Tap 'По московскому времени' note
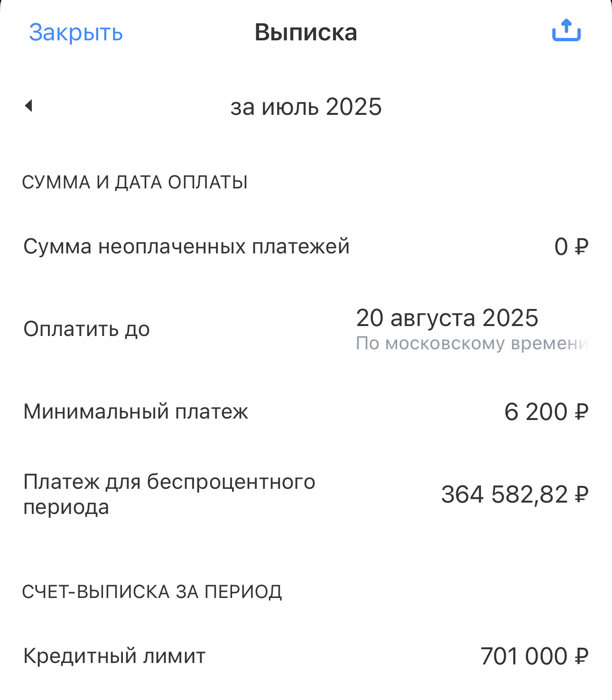Image resolution: width=612 pixels, height=700 pixels. [x=472, y=343]
